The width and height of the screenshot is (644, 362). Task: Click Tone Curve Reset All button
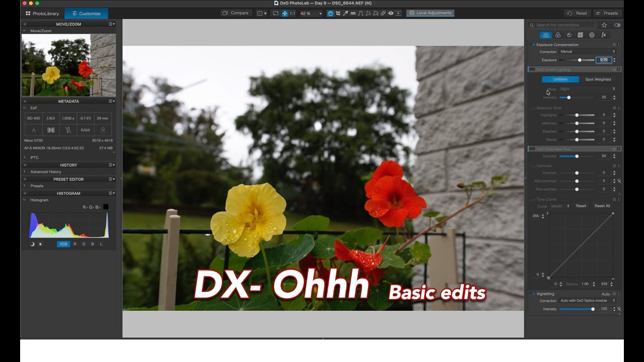tap(602, 206)
